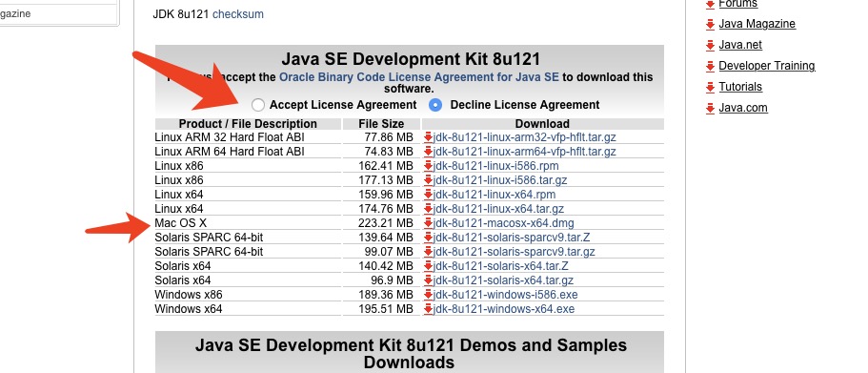The image size is (868, 373).
Task: Download jdk-8u121-solaris-sparcv9.tar.Z file
Action: click(x=512, y=238)
